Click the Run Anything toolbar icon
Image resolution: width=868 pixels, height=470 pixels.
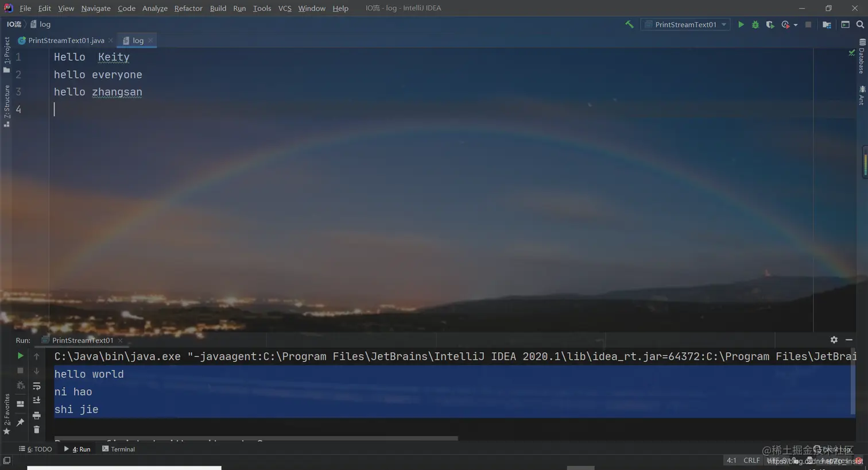(845, 25)
